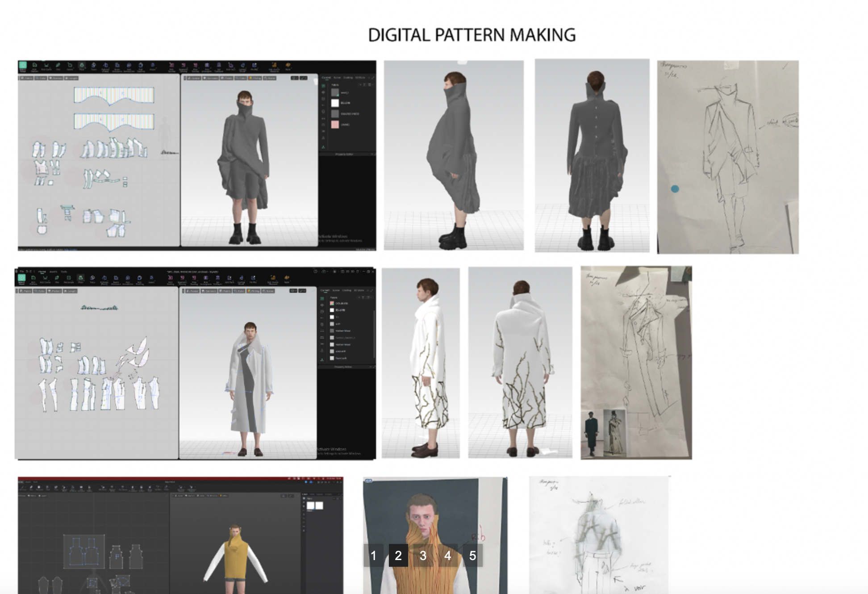Click the Edit Pattern icon in top Style3D toolbar
This screenshot has width=868, height=594.
point(34,65)
